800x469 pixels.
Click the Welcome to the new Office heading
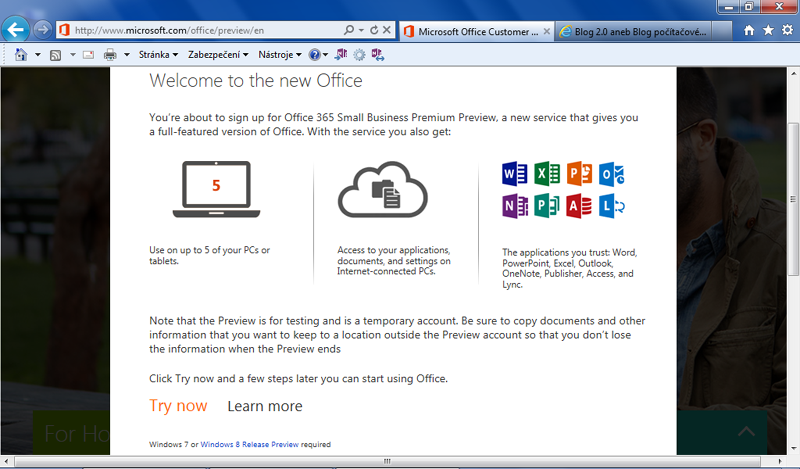[256, 81]
